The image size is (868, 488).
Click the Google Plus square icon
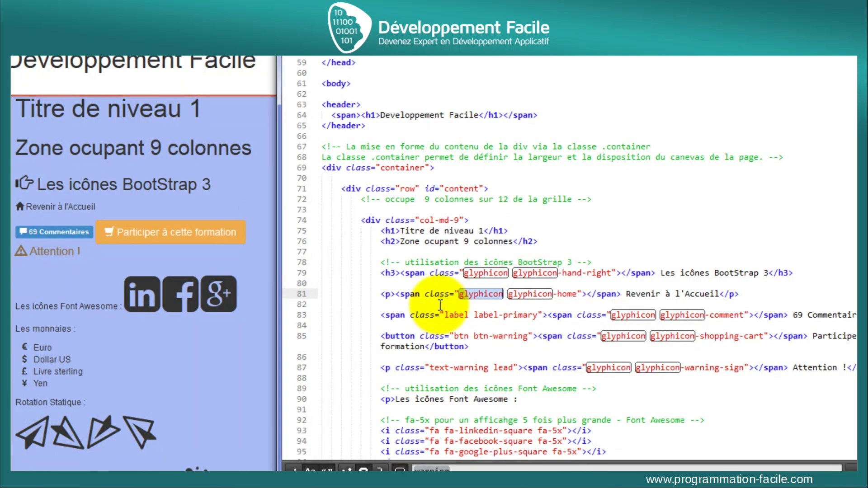pos(218,294)
